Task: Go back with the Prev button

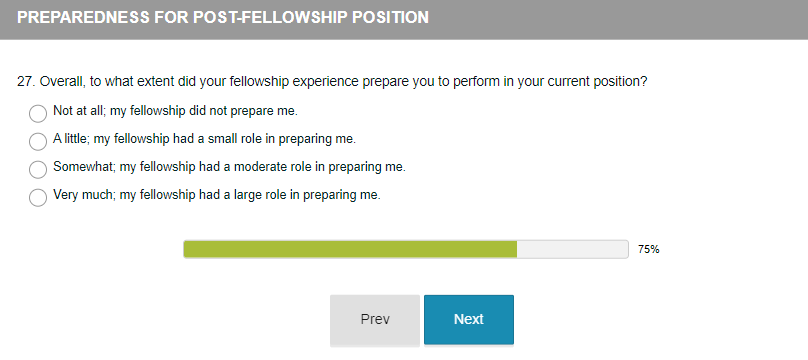Action: click(x=375, y=319)
